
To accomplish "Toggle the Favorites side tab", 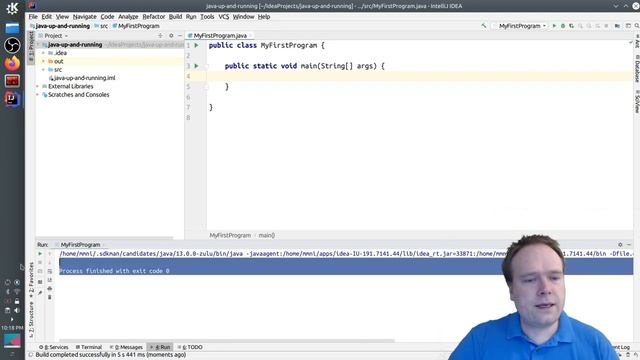I will point(31,280).
